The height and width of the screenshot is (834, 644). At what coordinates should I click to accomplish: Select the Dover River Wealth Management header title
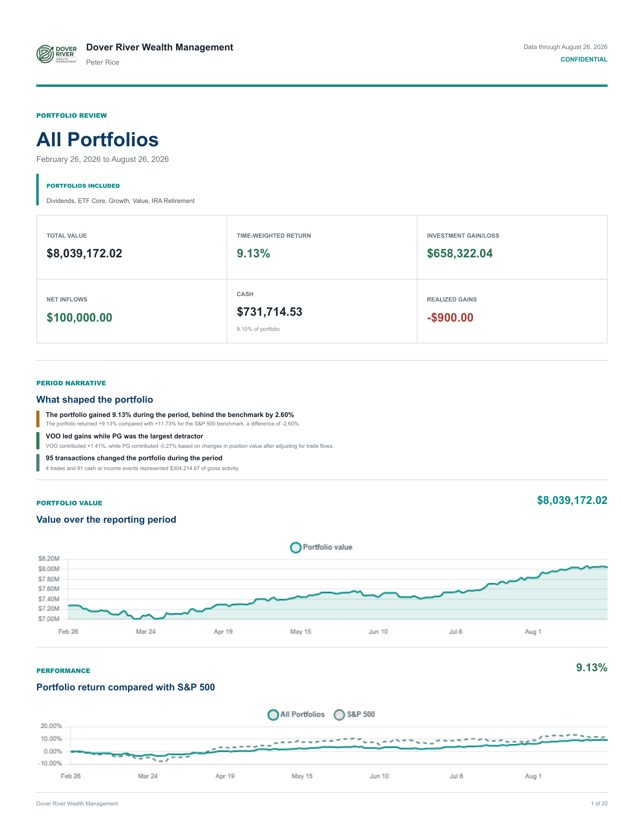click(160, 47)
